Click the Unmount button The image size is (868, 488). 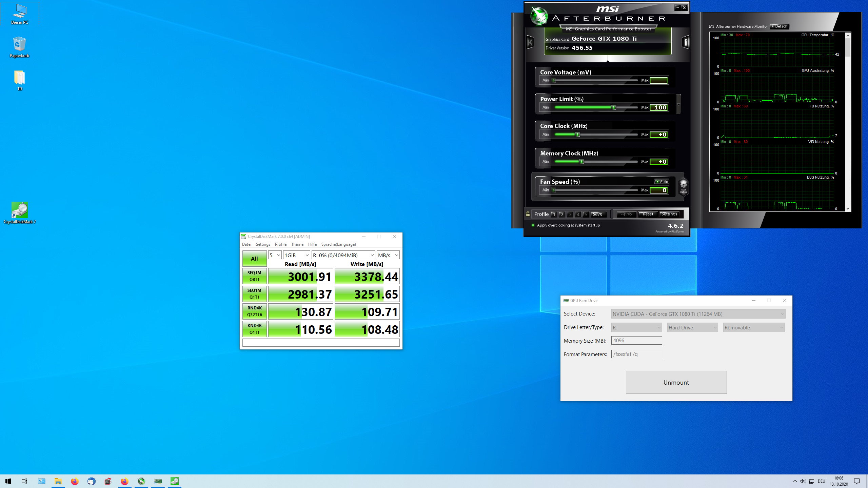tap(676, 382)
